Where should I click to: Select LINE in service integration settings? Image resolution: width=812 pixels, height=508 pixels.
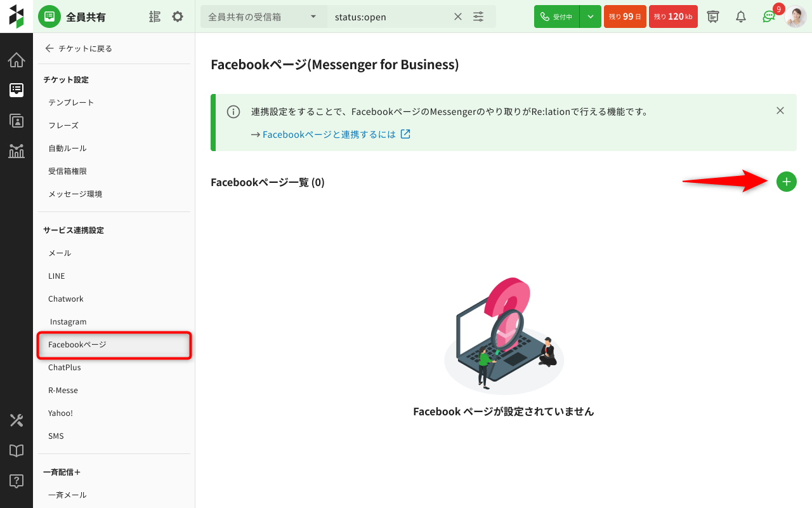[x=56, y=276]
